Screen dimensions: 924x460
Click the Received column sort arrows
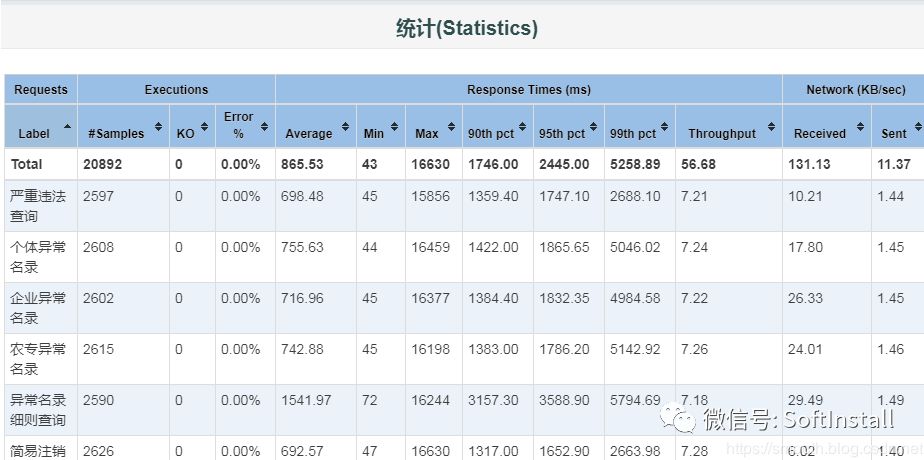[860, 127]
